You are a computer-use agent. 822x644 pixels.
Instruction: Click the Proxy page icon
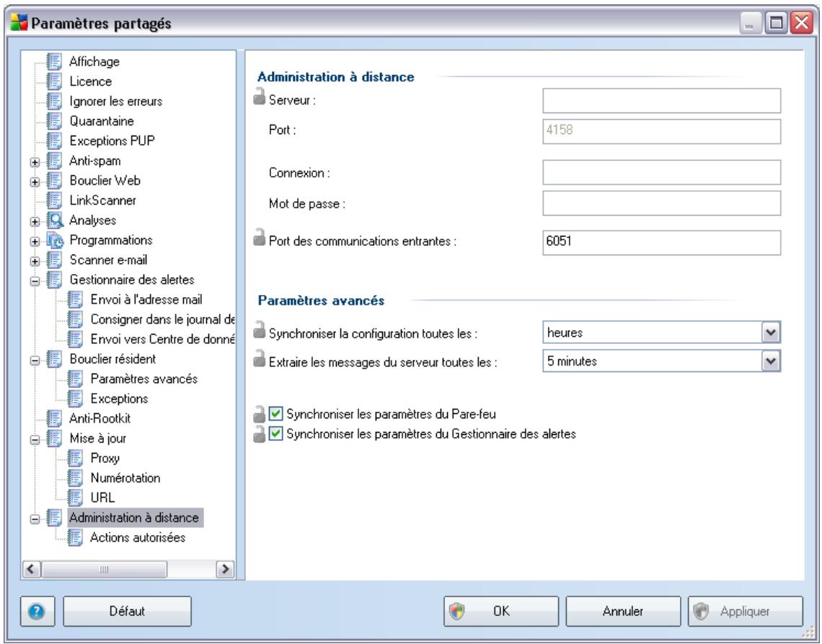point(75,459)
